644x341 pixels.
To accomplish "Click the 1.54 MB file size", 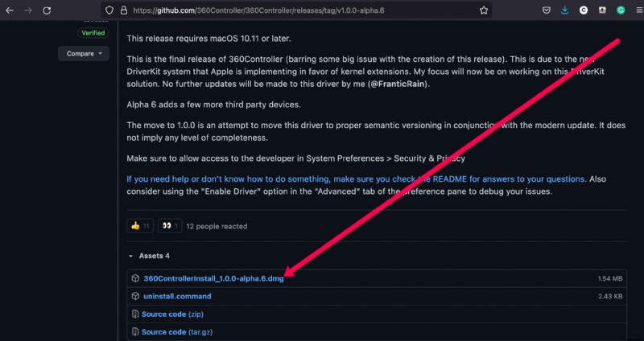I will point(610,278).
